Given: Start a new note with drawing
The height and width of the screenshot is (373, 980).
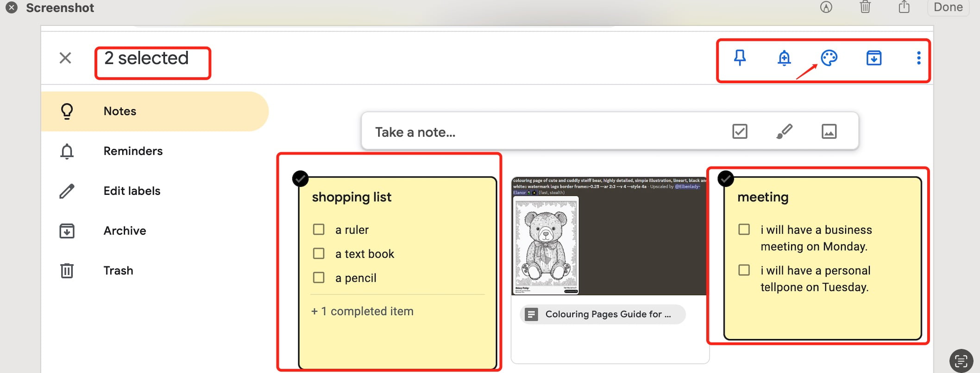Looking at the screenshot, I should click(x=784, y=131).
